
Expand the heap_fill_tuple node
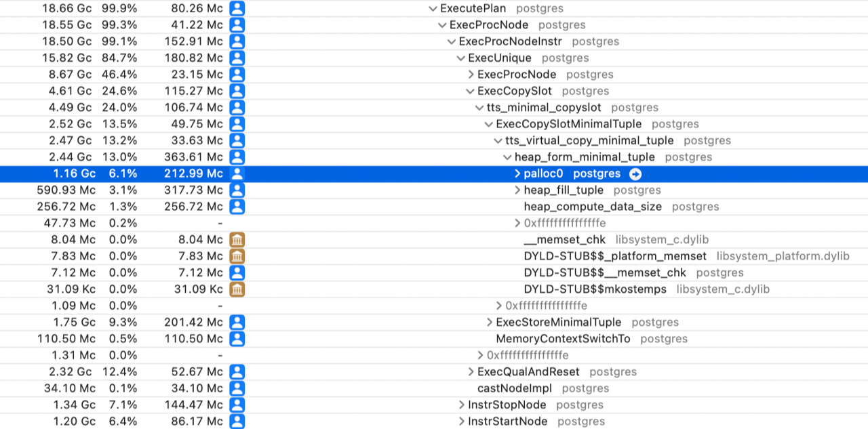[518, 190]
